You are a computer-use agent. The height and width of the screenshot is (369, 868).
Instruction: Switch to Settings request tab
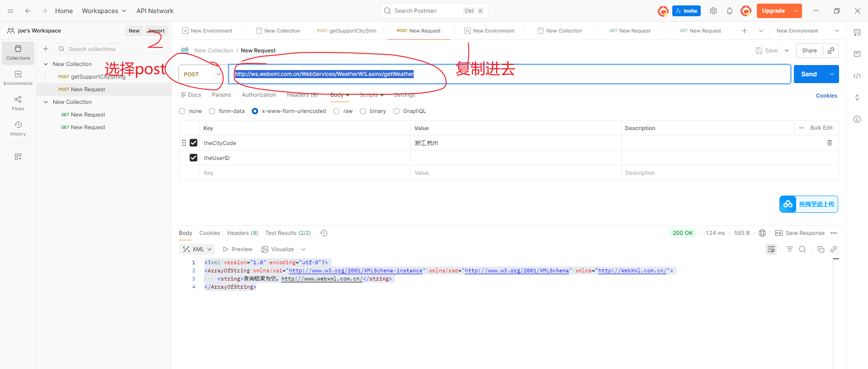point(404,95)
